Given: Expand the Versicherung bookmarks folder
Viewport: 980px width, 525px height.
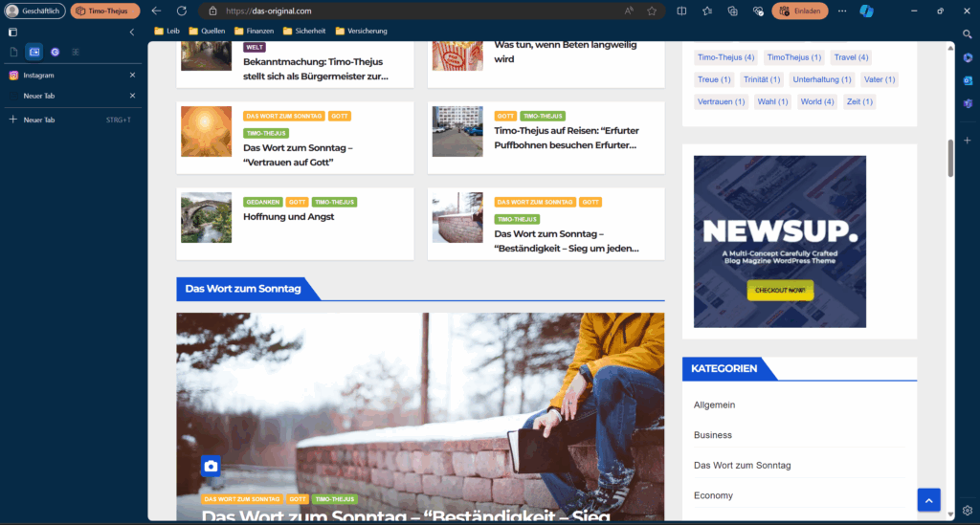Looking at the screenshot, I should (x=361, y=31).
